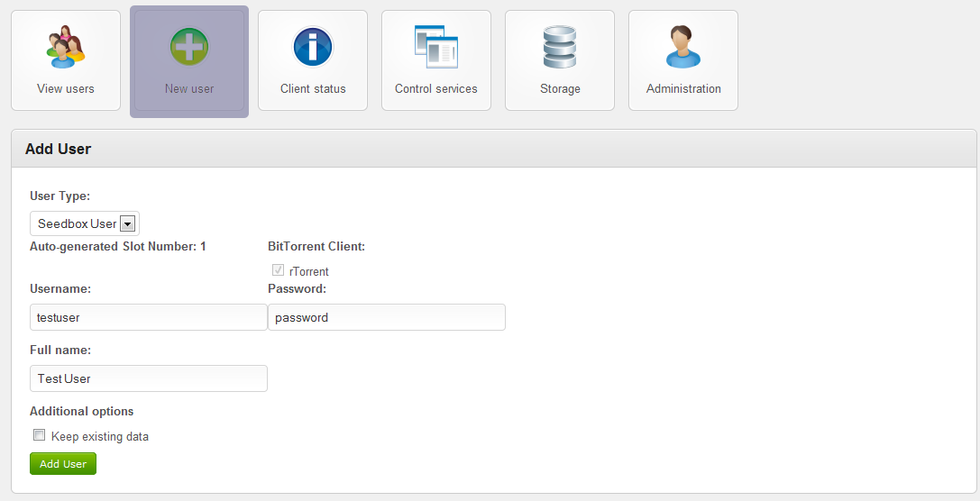The width and height of the screenshot is (980, 501).
Task: Open the Storage label
Action: click(x=560, y=89)
